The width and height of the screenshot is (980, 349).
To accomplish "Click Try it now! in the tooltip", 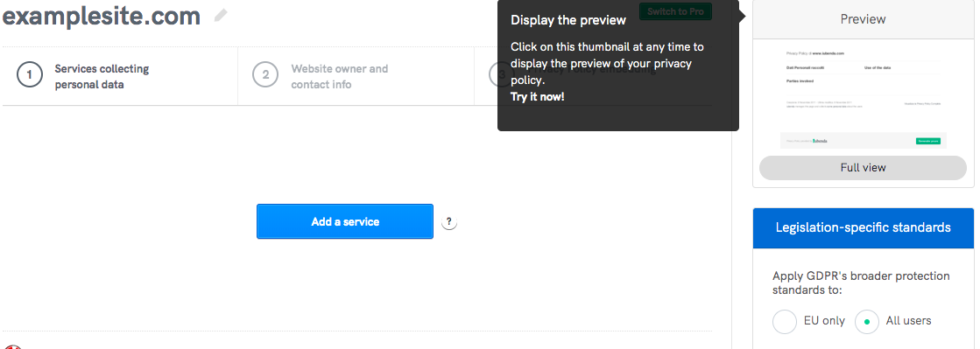I will [x=538, y=97].
